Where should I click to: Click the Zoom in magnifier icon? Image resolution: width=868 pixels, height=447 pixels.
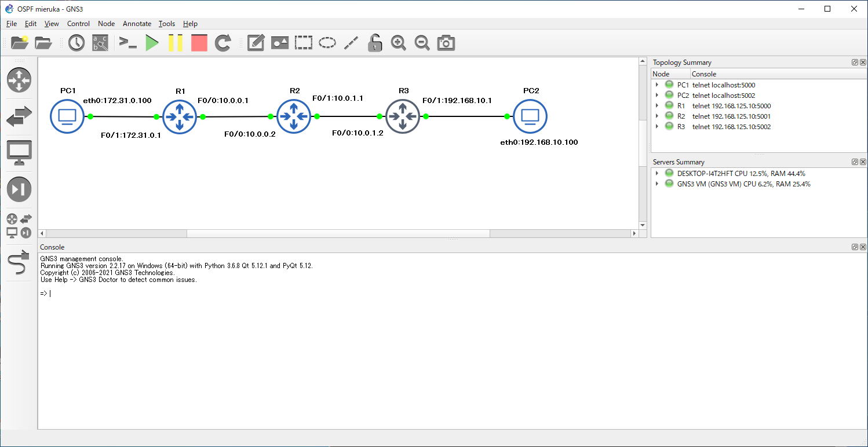pos(399,43)
